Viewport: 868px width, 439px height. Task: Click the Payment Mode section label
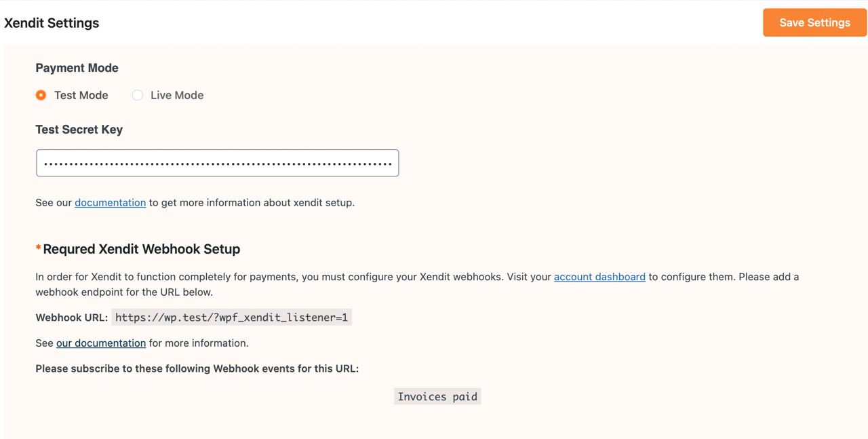[x=77, y=68]
